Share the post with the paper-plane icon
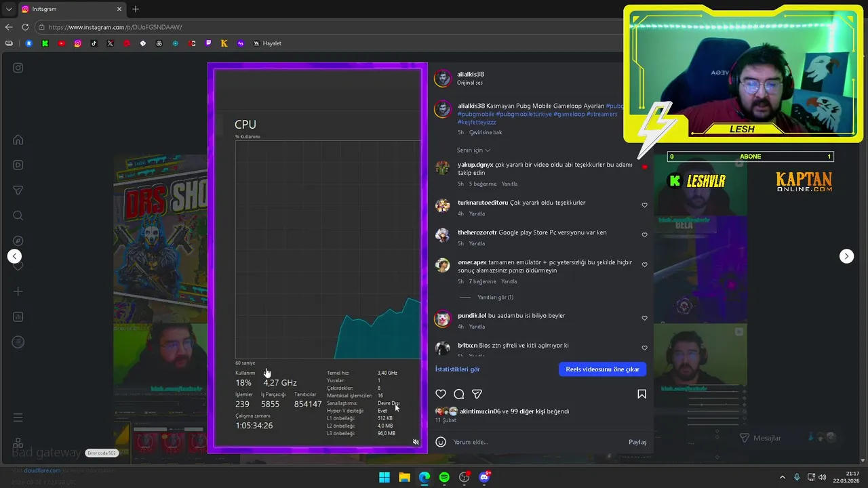868x488 pixels. click(x=477, y=394)
